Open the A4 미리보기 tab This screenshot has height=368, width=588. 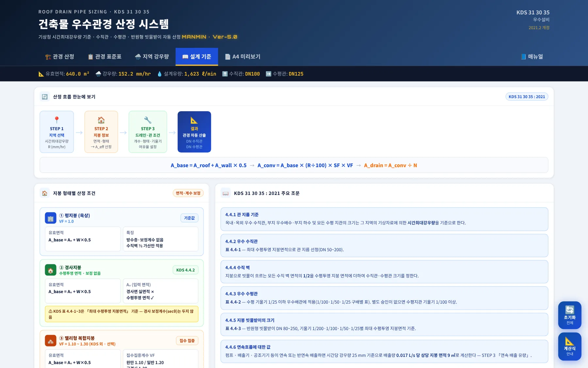click(x=242, y=57)
